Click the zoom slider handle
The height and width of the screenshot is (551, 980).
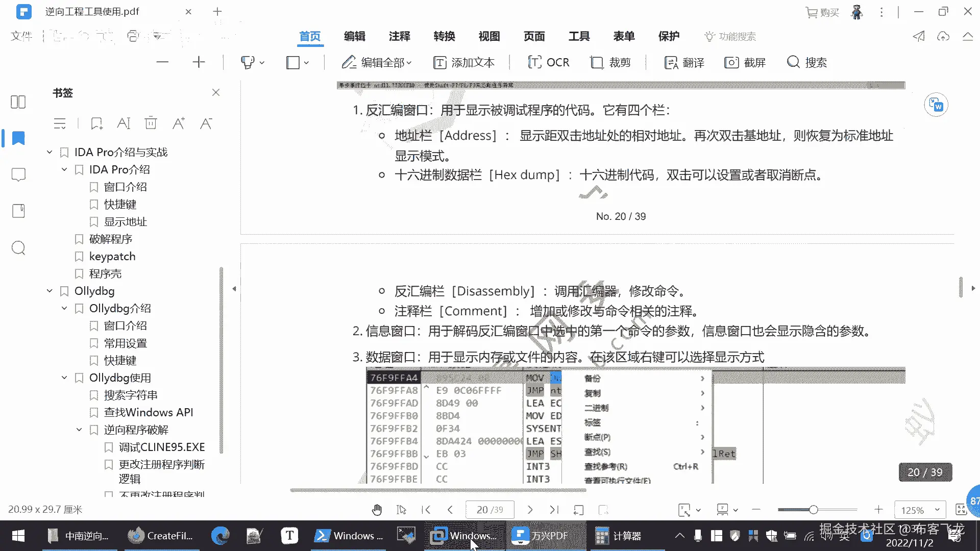[813, 510]
